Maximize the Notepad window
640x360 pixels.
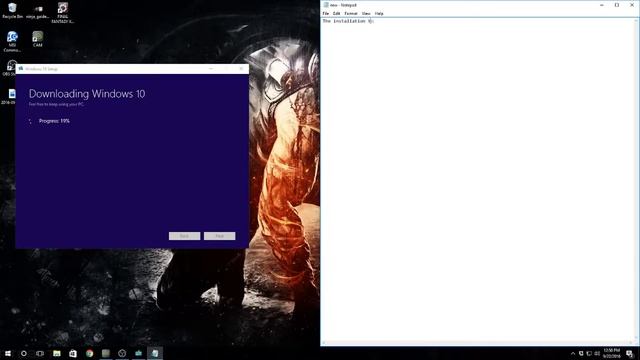click(617, 5)
